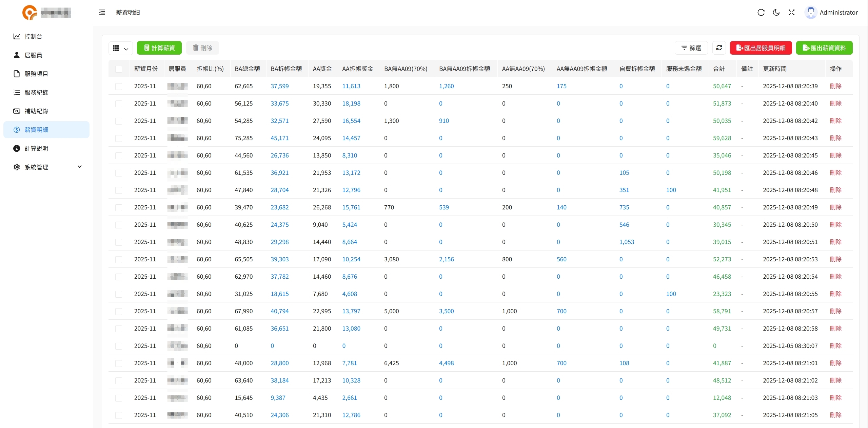Check the select-all header checkbox
Image resolution: width=868 pixels, height=428 pixels.
(119, 69)
